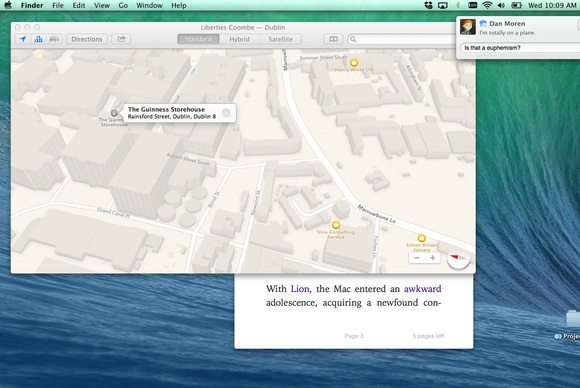Viewport: 580px width, 388px height.
Task: Zoom in with the plus button
Action: pyautogui.click(x=432, y=258)
